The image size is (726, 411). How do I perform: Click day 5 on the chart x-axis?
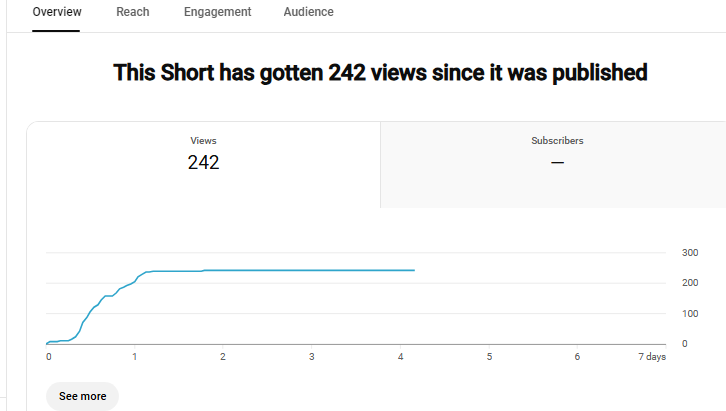[489, 357]
